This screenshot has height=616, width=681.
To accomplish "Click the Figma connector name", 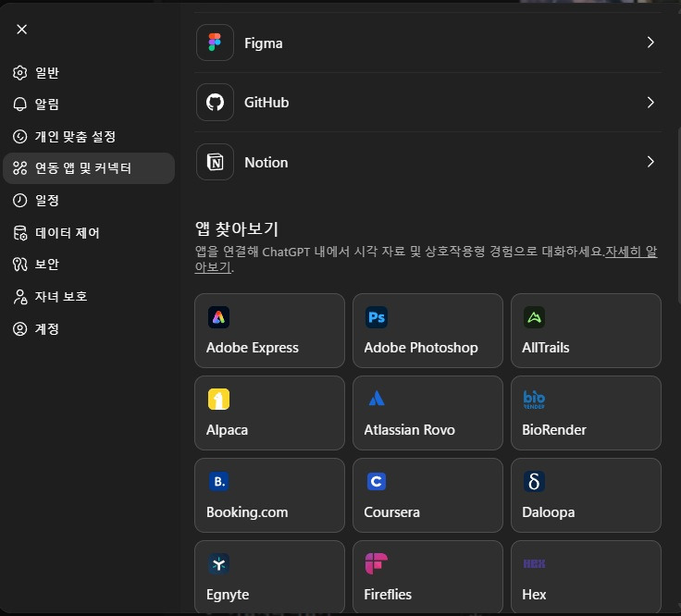I will [x=263, y=43].
